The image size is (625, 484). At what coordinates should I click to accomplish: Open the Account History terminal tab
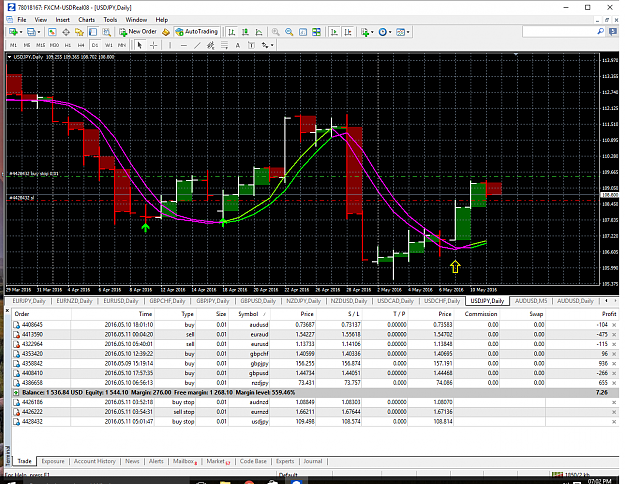94,461
